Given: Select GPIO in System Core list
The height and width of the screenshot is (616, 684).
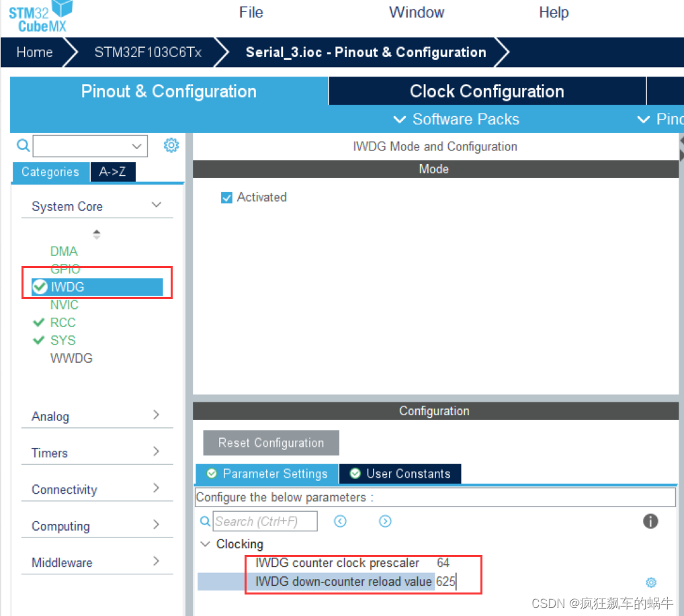Looking at the screenshot, I should pos(65,269).
